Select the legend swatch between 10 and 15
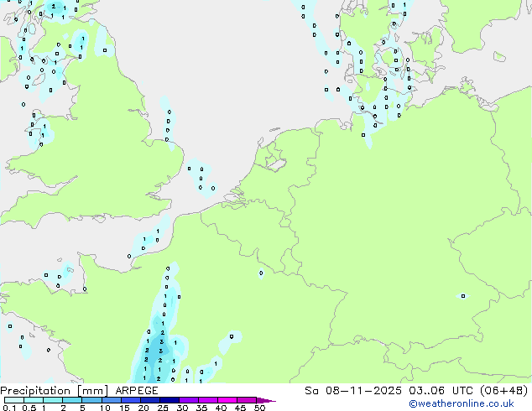Screen dimensions: 532x411 coord(112,400)
